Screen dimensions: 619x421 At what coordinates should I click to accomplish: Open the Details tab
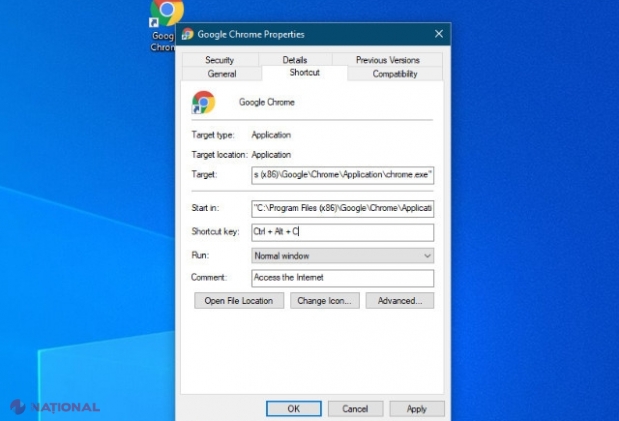pyautogui.click(x=295, y=60)
